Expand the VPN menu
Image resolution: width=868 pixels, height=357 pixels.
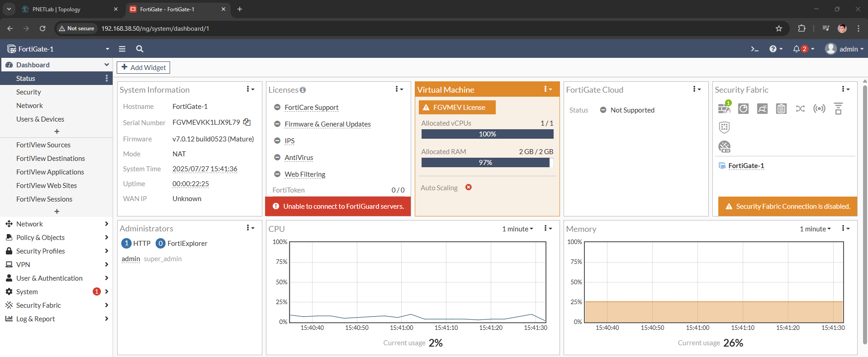pyautogui.click(x=56, y=264)
